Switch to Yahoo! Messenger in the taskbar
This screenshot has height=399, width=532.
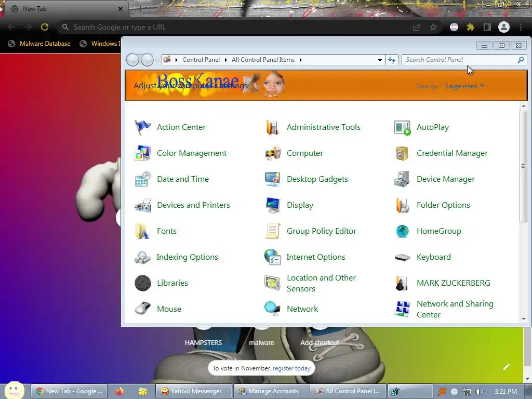(x=194, y=391)
